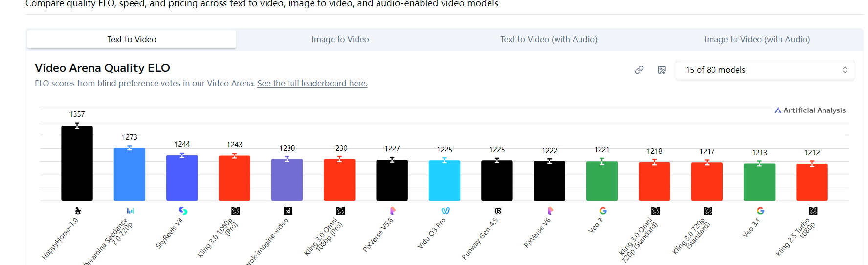Click the Runway Gen-4.5 logo icon

point(498,211)
